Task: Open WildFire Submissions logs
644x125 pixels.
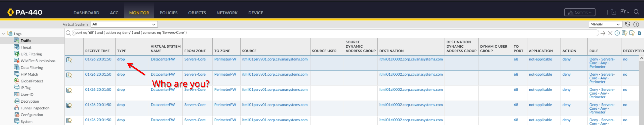Action: point(38,61)
